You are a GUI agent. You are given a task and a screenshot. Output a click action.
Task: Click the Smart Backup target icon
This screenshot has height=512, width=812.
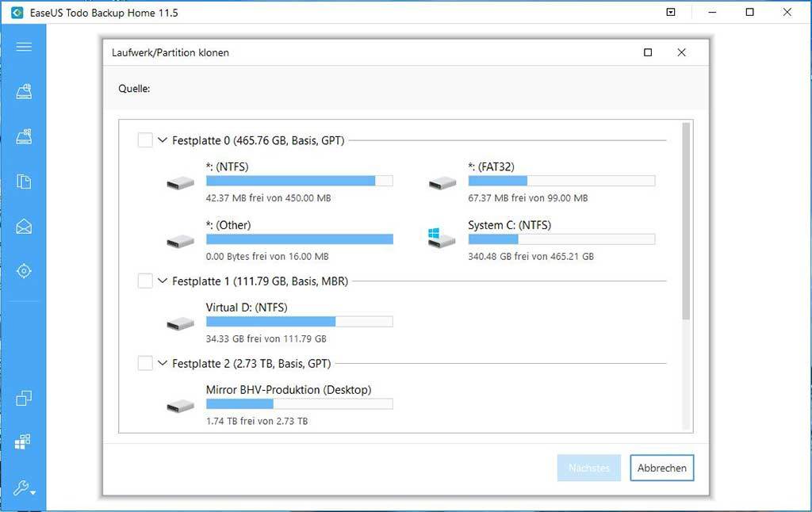coord(24,271)
